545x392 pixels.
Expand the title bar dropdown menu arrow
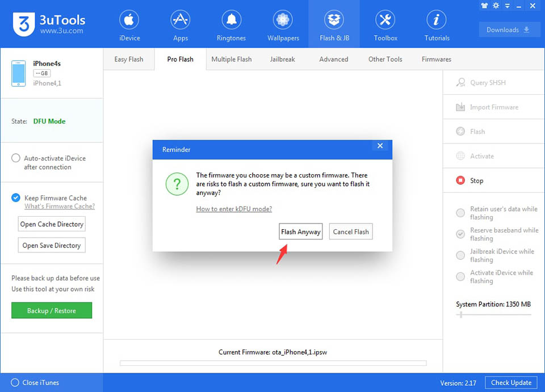[x=508, y=6]
